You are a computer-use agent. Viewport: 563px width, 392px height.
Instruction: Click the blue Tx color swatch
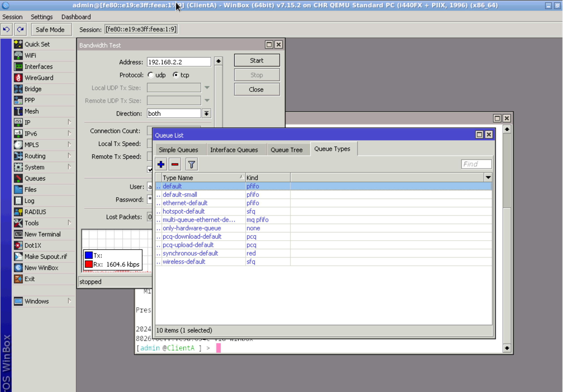tap(89, 255)
